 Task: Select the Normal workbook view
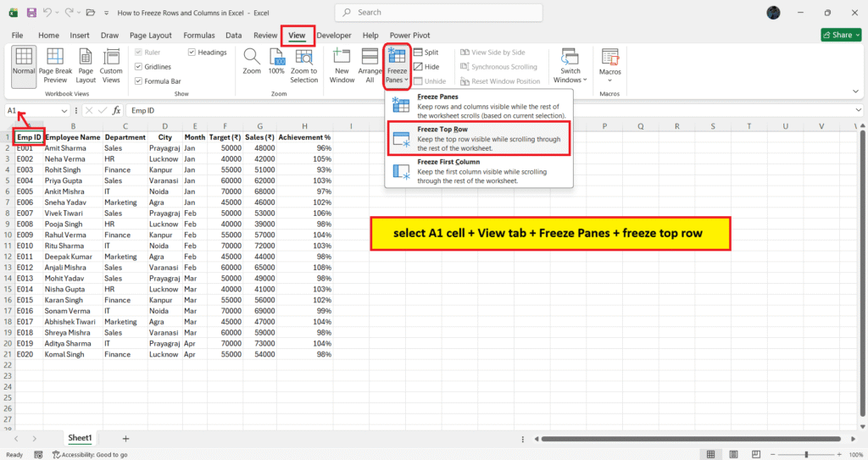23,67
